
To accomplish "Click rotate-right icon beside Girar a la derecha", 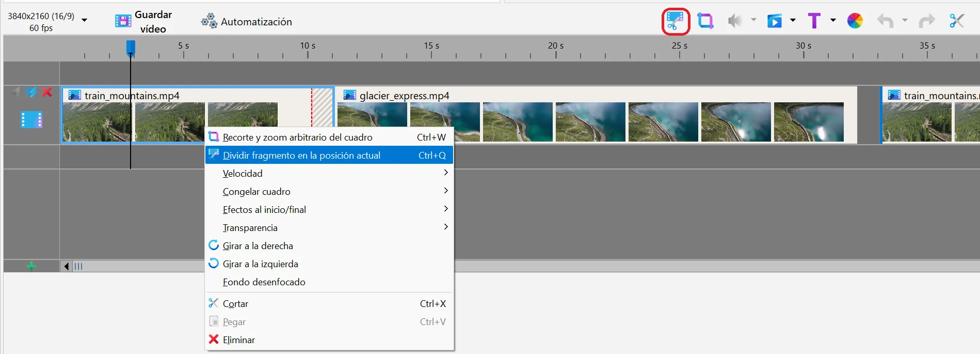I will click(214, 245).
